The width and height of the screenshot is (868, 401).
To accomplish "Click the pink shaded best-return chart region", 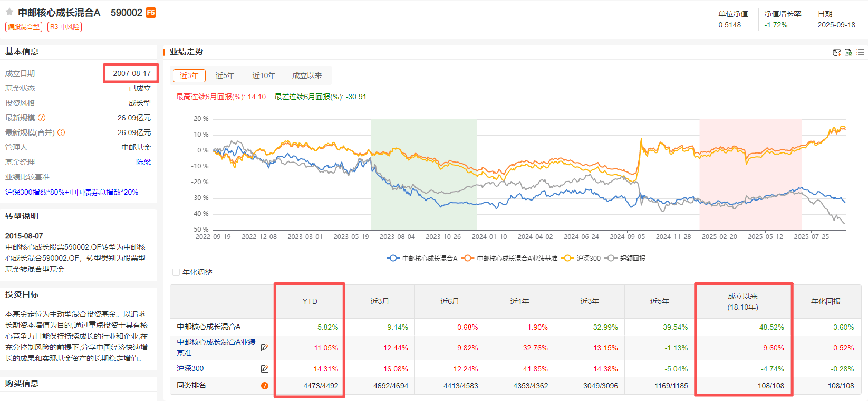I will [750, 175].
